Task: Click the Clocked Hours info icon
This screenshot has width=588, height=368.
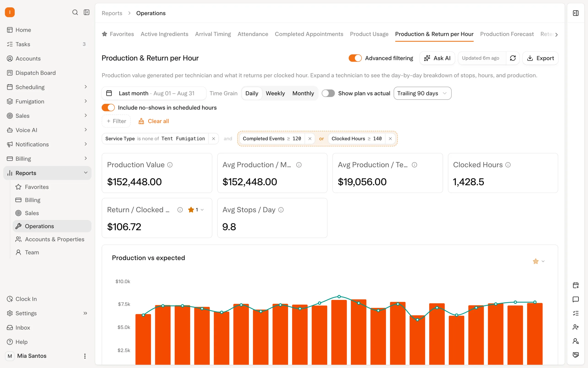Action: tap(508, 165)
